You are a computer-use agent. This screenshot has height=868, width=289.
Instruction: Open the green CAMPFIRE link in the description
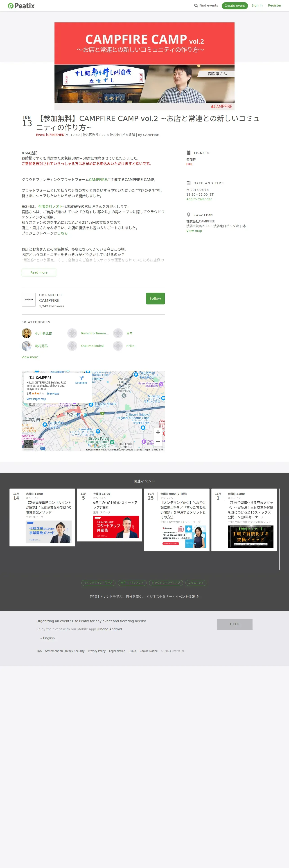tap(98, 180)
